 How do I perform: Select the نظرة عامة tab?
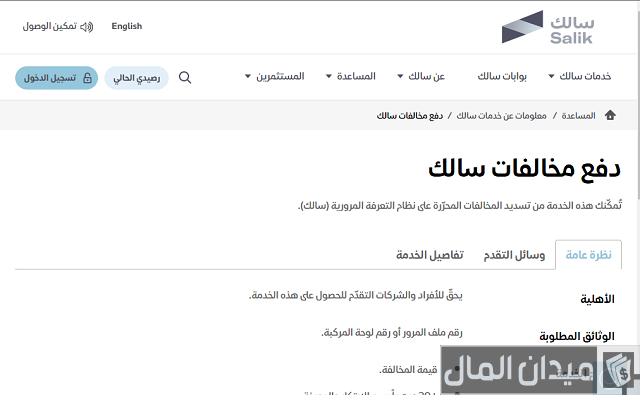tap(588, 255)
